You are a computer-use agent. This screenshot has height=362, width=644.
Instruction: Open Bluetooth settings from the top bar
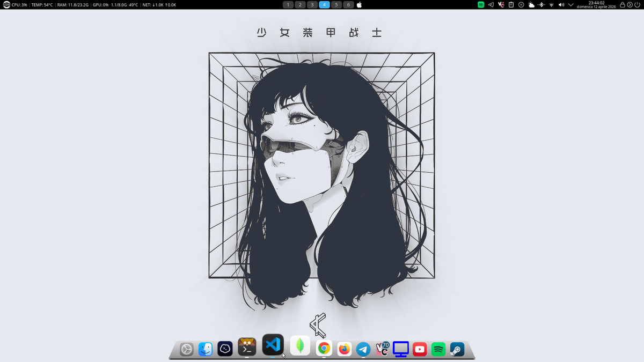click(x=541, y=5)
